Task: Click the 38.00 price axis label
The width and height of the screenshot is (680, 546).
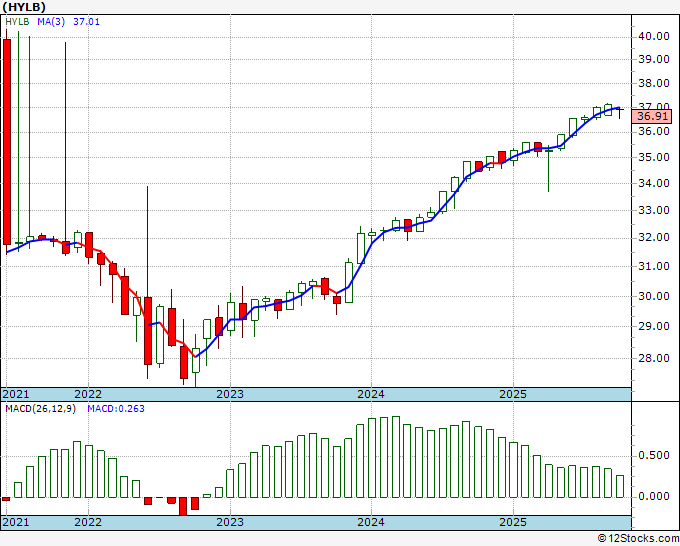Action: (654, 83)
